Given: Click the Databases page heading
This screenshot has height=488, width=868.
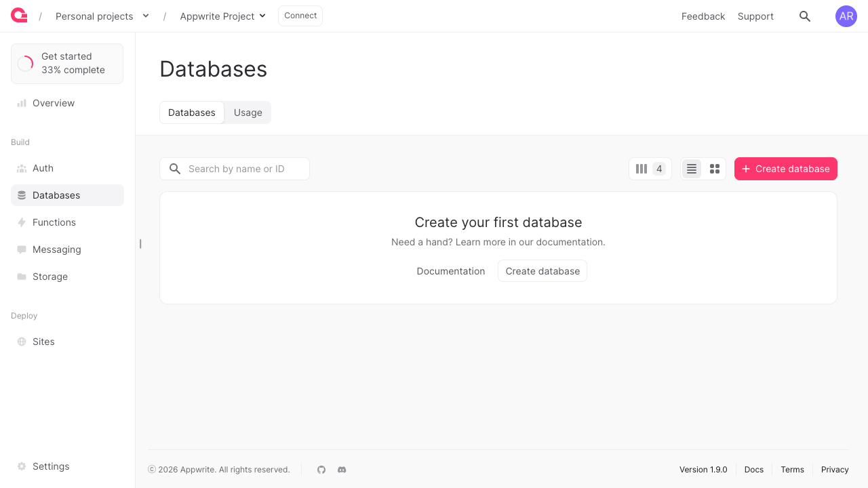Looking at the screenshot, I should 214,69.
